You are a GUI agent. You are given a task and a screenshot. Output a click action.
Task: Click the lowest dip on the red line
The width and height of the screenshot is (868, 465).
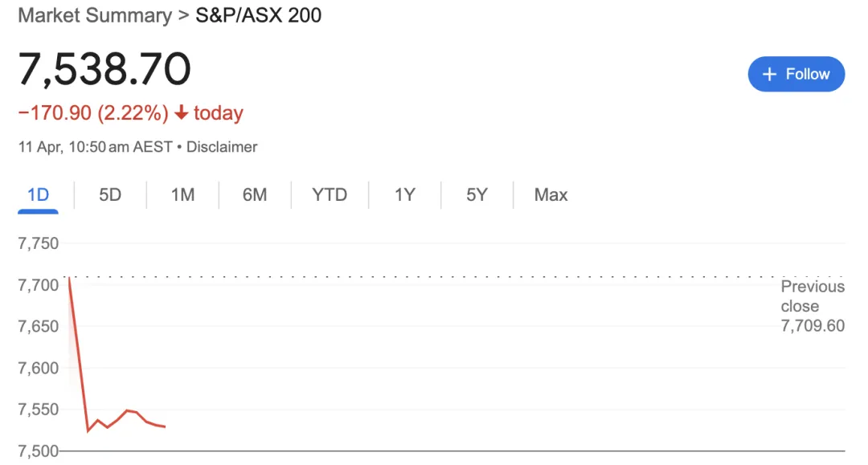tap(88, 430)
